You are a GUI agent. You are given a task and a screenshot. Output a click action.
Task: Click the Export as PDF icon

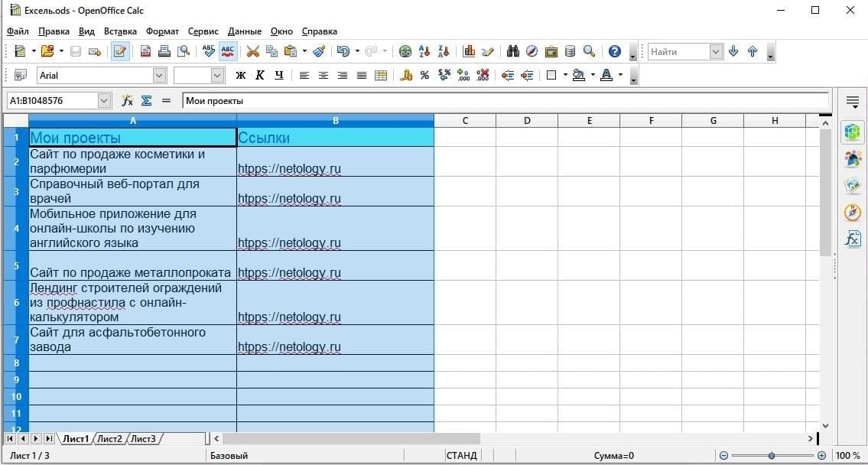(145, 51)
